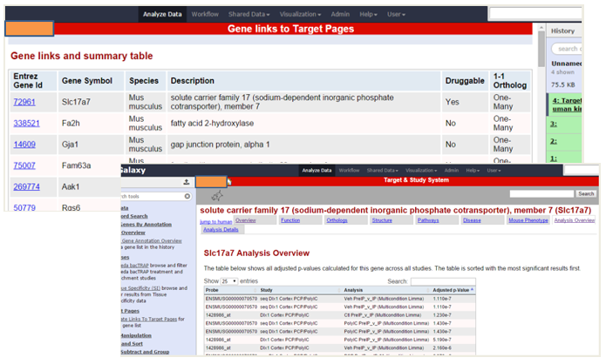
Task: Select Analyze Data in the top navbar
Action: (x=163, y=15)
